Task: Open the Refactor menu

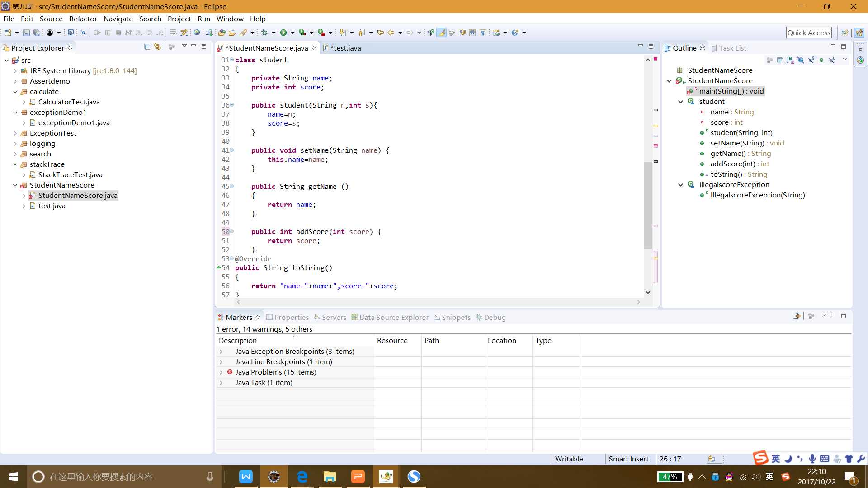Action: pyautogui.click(x=83, y=19)
